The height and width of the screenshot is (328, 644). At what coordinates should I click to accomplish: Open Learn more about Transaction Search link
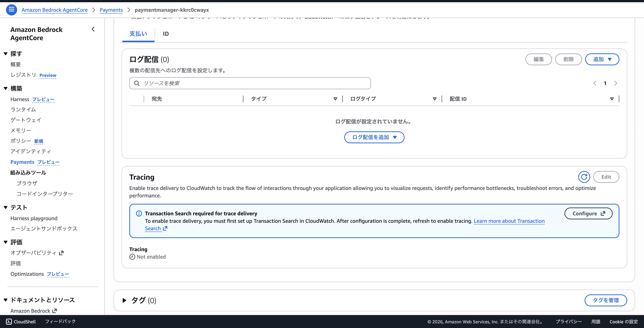click(x=509, y=221)
